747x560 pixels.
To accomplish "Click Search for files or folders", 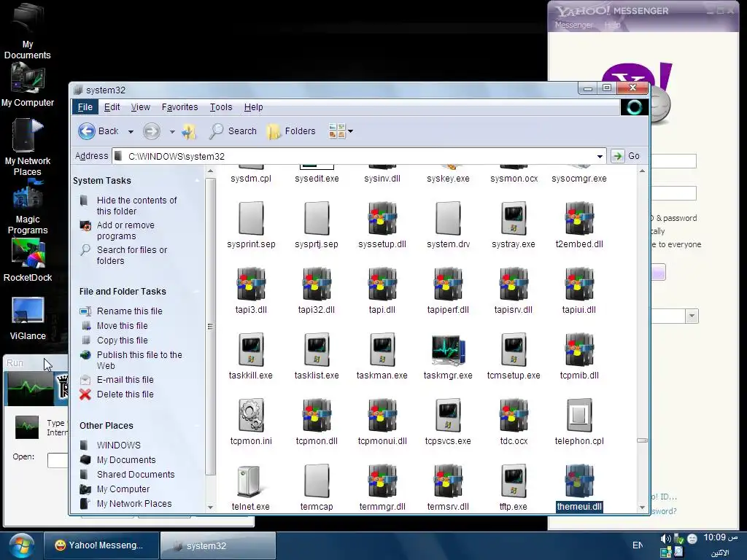I will coord(132,255).
